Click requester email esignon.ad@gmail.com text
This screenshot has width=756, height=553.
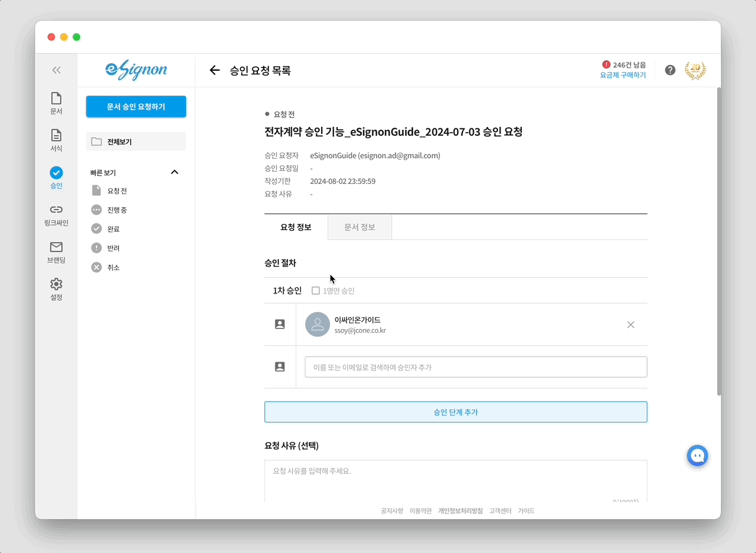[x=399, y=156]
